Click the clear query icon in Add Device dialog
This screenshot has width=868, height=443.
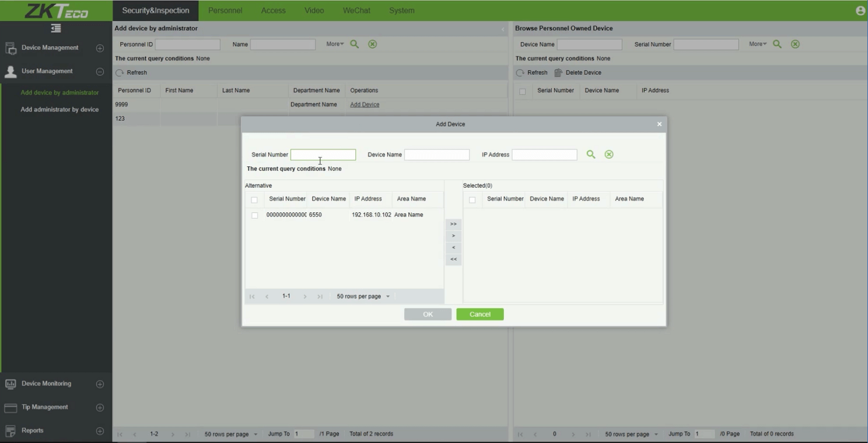(x=609, y=155)
